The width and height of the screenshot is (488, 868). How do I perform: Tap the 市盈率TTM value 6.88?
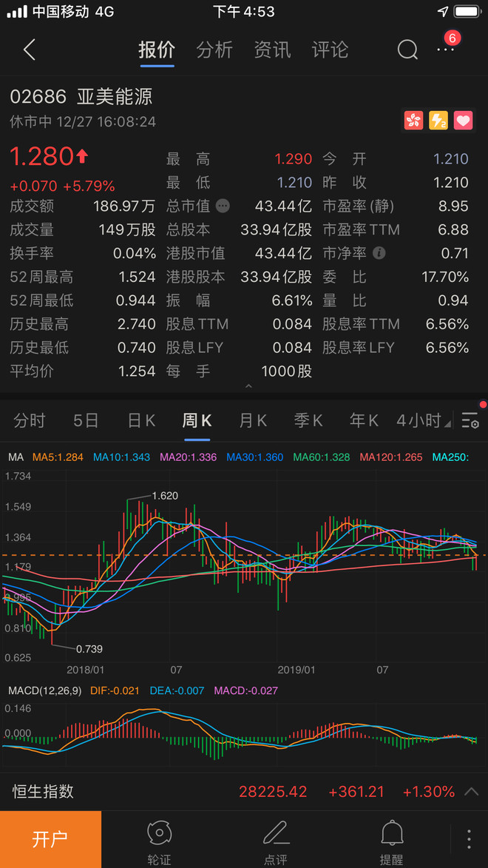454,229
